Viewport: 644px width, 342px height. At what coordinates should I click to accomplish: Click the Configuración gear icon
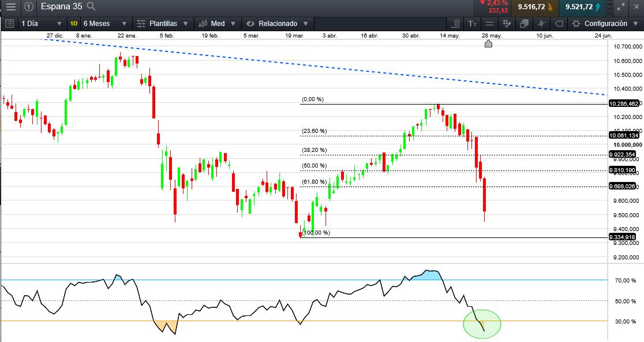[x=576, y=24]
